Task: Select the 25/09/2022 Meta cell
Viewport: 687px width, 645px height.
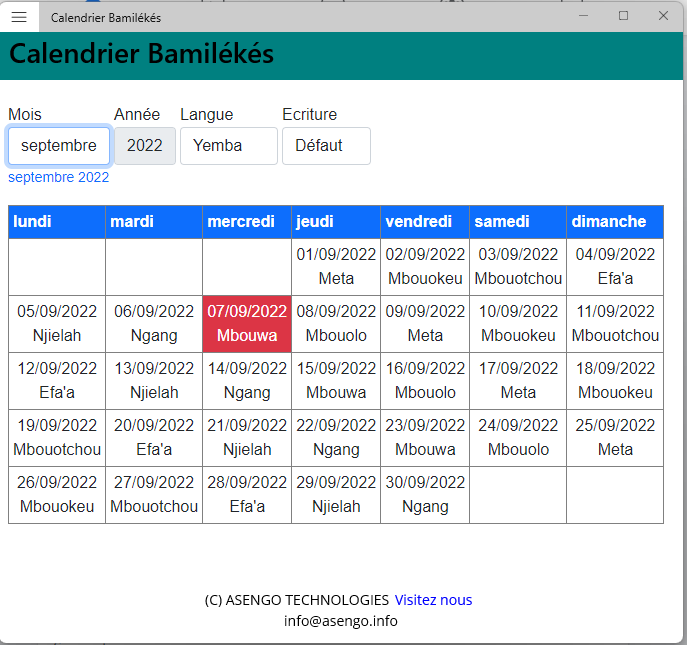Action: coord(615,438)
